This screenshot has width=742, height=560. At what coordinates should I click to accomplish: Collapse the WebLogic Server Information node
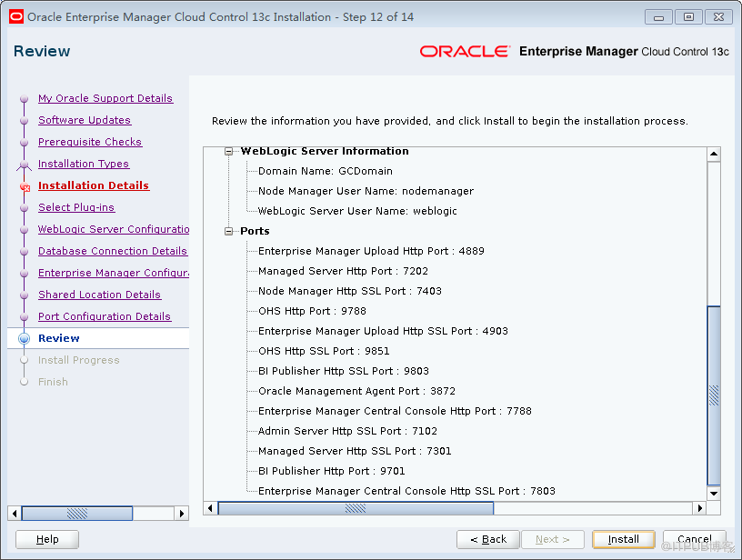[228, 151]
